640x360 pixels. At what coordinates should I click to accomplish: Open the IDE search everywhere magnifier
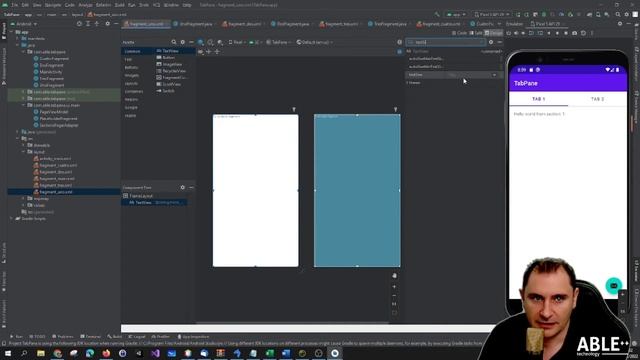(618, 14)
